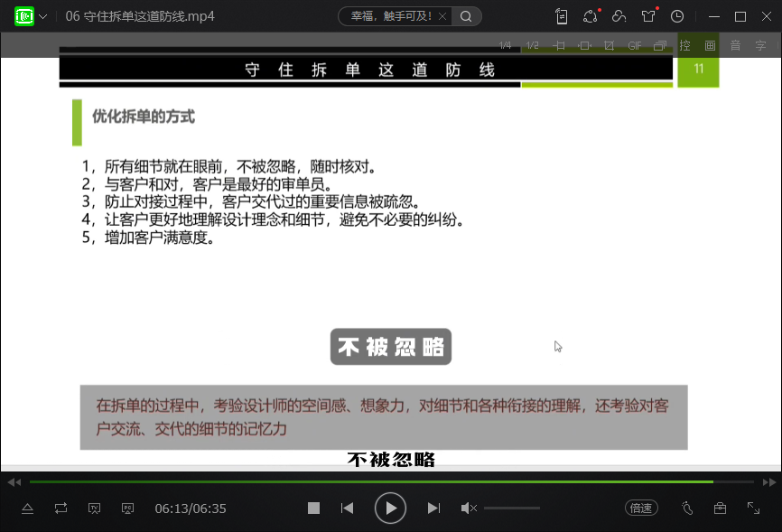
Task: Seek on the green playback progress bar
Action: [x=392, y=482]
